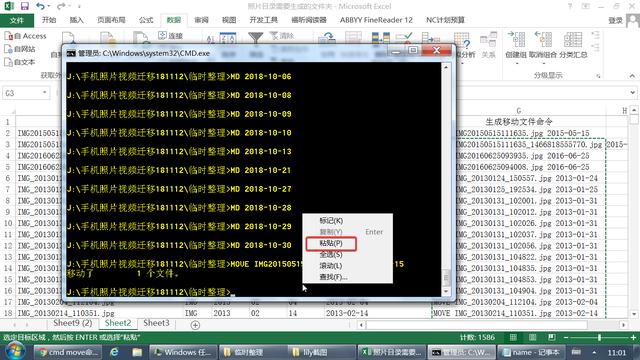Choose 粘贴(P) in the CMD context menu
Screen dimensions: 640x360
pos(331,244)
